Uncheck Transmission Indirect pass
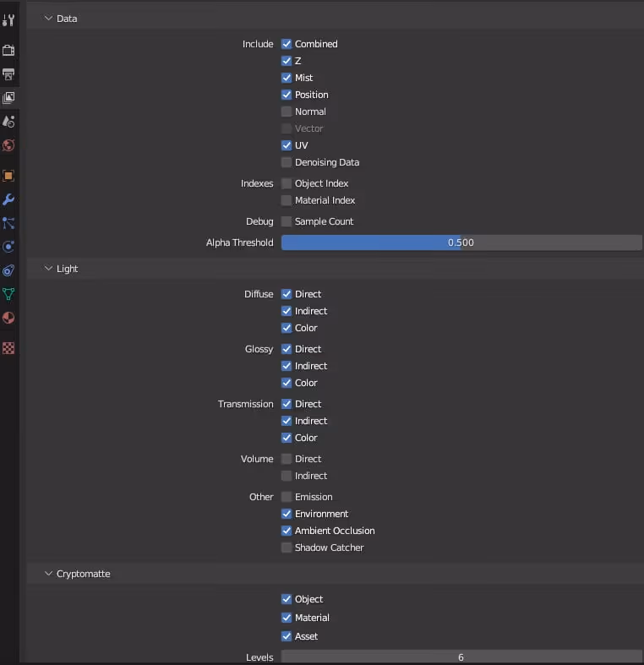 coord(287,421)
